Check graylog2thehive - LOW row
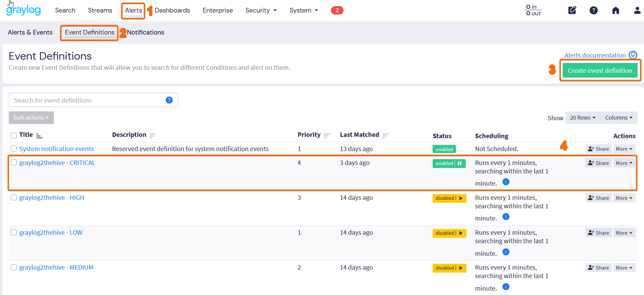This screenshot has height=295, width=644. [14, 232]
